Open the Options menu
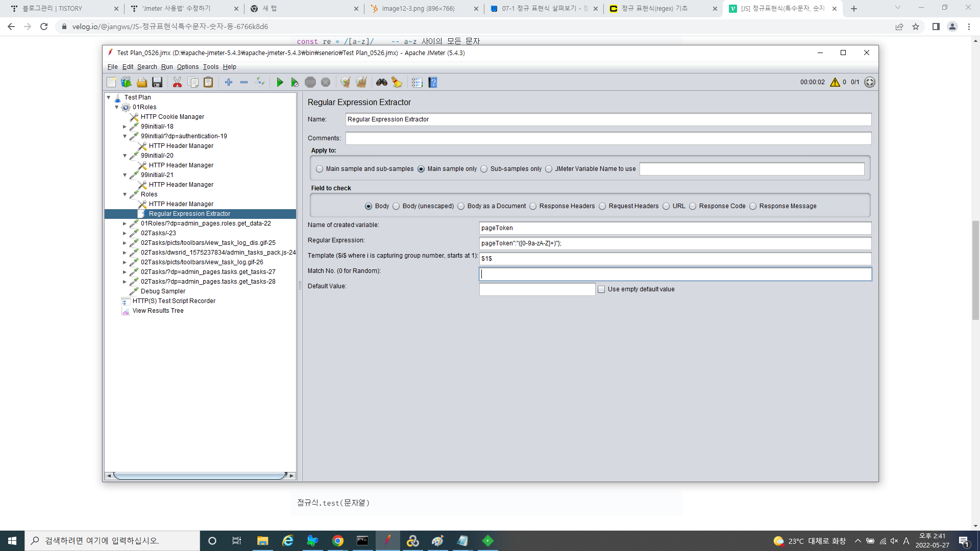980x551 pixels. pos(187,67)
